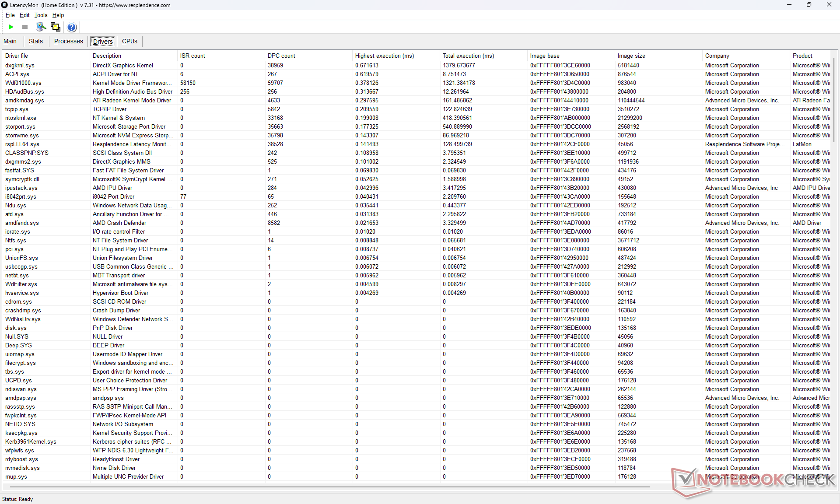The height and width of the screenshot is (504, 840).
Task: Click the gray stop monitoring icon
Action: 25,27
